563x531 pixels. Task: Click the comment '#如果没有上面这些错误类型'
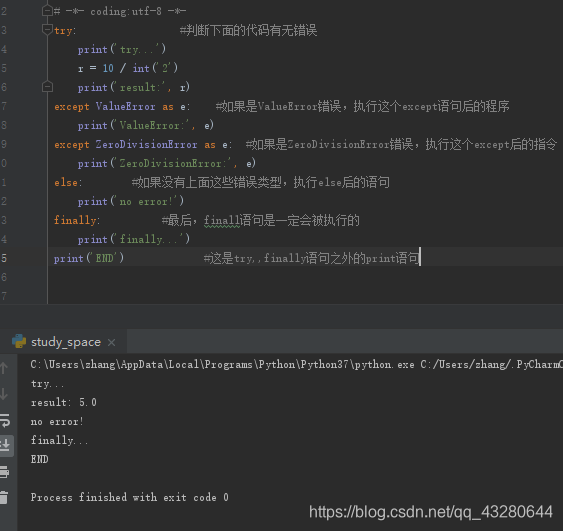pyautogui.click(x=260, y=182)
